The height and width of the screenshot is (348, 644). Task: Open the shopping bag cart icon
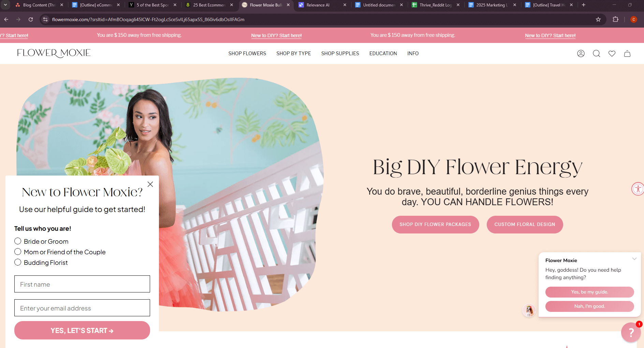[x=627, y=54]
